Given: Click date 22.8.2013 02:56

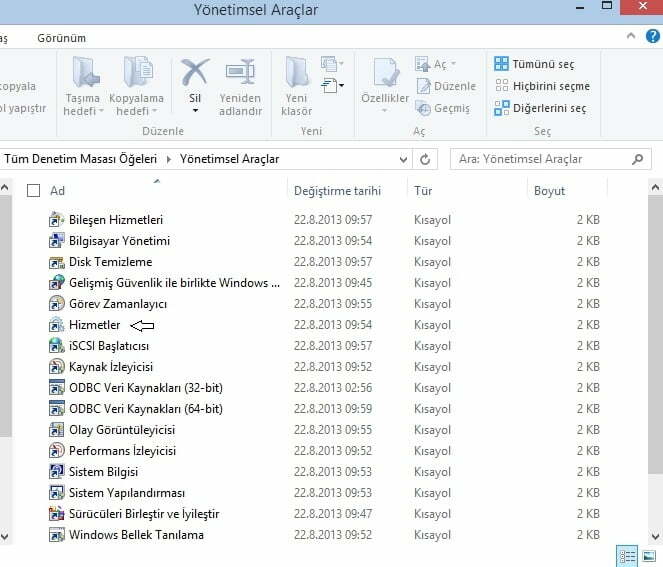Looking at the screenshot, I should click(333, 388).
